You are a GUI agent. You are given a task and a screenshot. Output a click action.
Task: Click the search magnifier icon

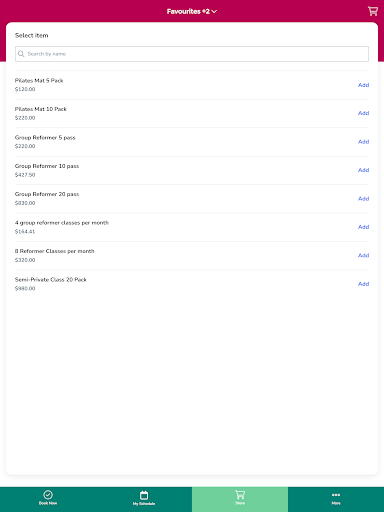[21, 54]
